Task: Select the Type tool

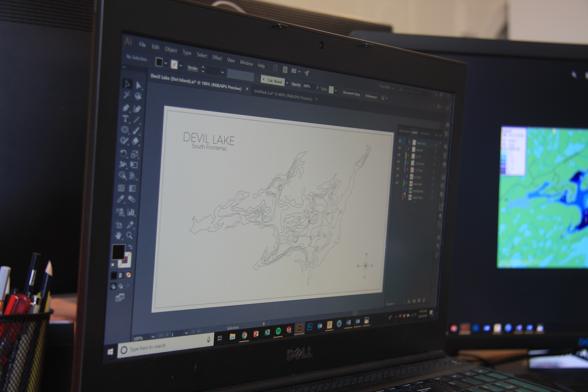Action: coord(126,119)
